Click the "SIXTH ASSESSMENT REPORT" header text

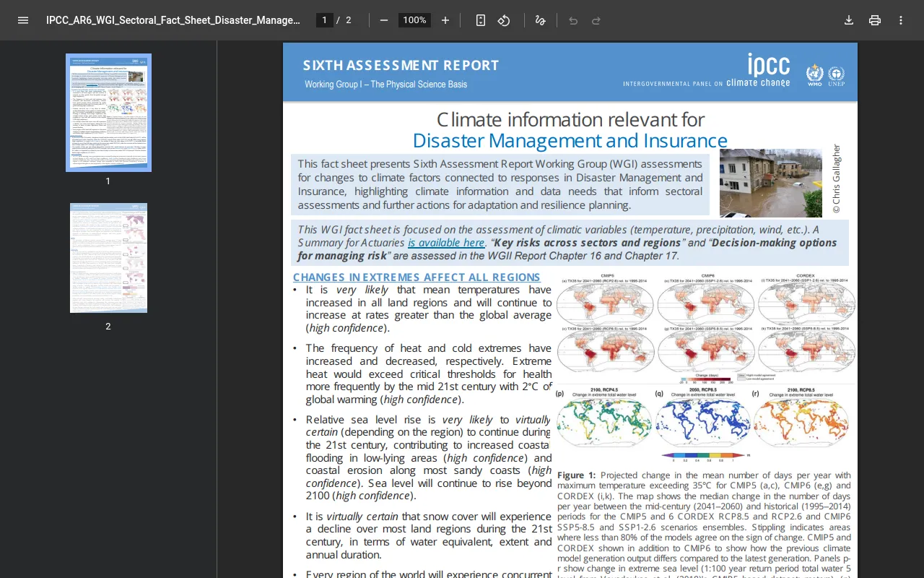[x=401, y=66]
